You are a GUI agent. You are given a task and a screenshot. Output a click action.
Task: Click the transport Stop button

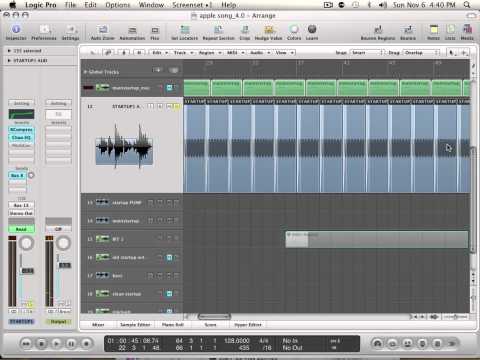point(41,343)
